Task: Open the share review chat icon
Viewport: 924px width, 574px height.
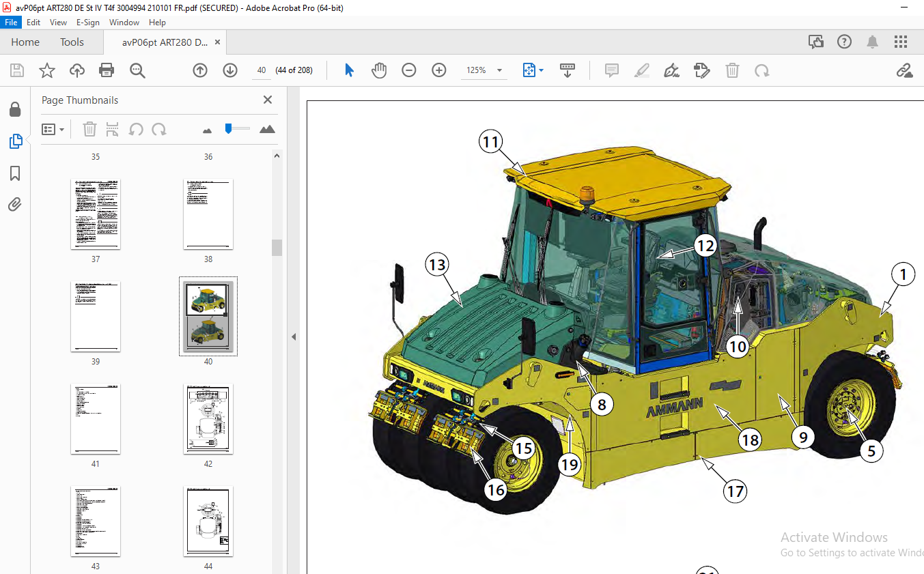Action: pyautogui.click(x=816, y=42)
